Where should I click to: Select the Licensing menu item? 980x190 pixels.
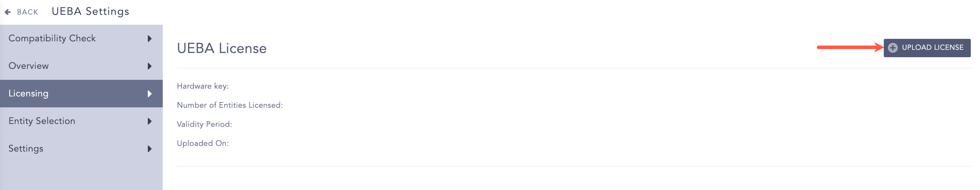point(81,94)
